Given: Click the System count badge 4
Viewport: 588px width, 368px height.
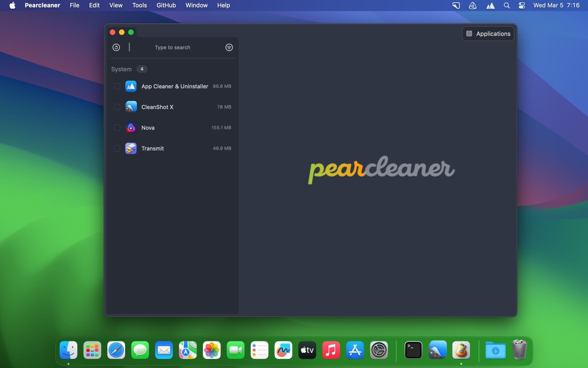Looking at the screenshot, I should [x=142, y=69].
